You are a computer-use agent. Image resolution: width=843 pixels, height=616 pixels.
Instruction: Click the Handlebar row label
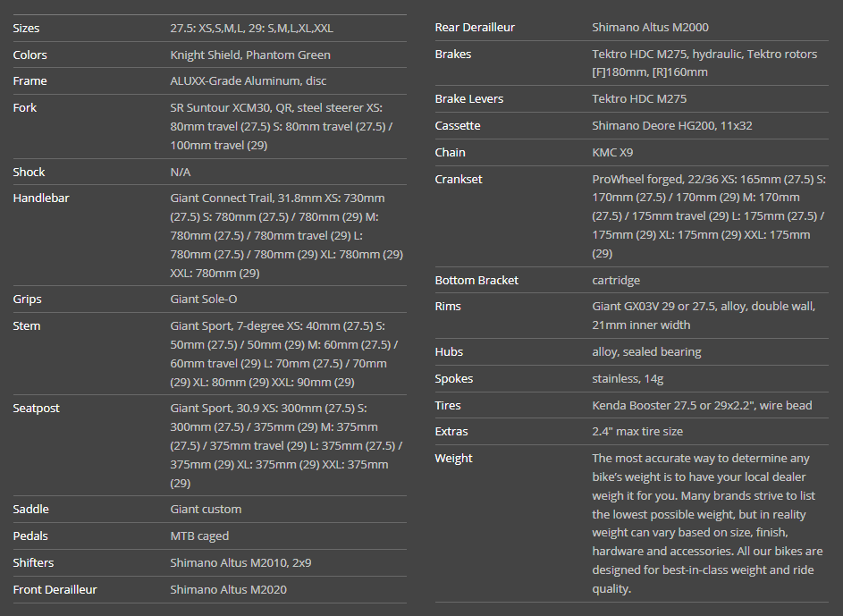click(x=40, y=198)
